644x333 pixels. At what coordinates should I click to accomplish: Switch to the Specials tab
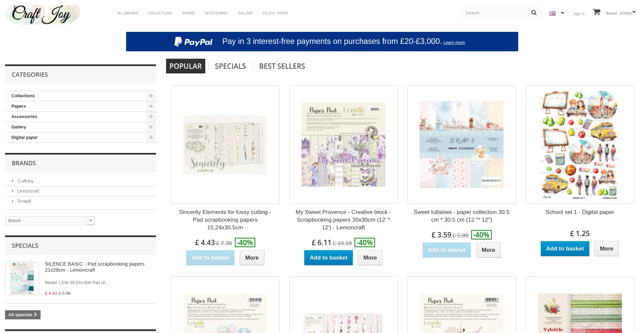[x=230, y=66]
